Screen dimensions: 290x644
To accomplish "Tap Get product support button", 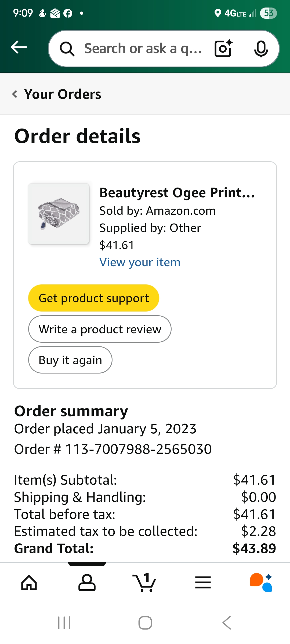I will [94, 298].
